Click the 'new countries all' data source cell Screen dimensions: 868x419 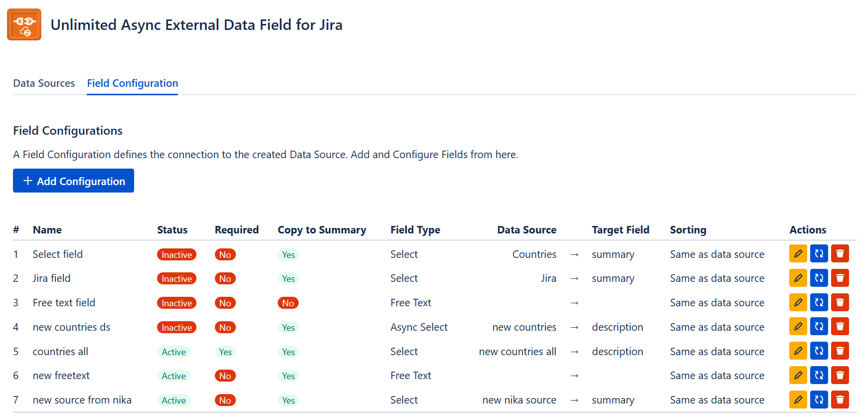[x=518, y=352]
